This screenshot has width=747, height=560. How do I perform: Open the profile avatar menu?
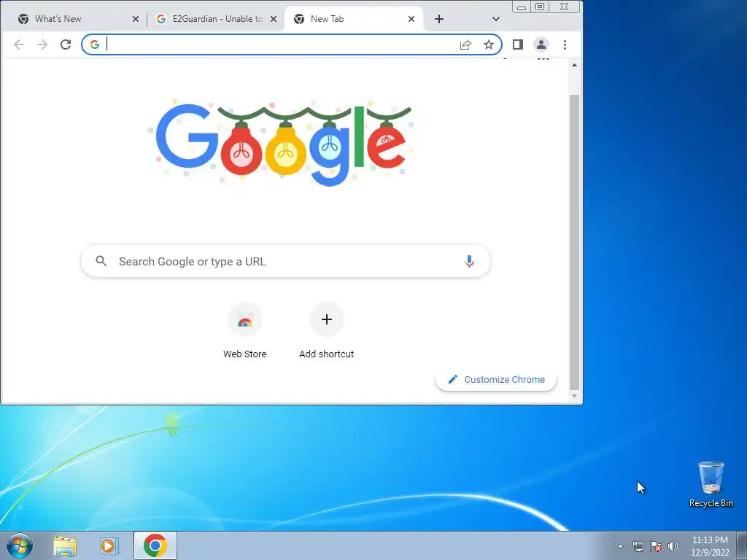541,44
